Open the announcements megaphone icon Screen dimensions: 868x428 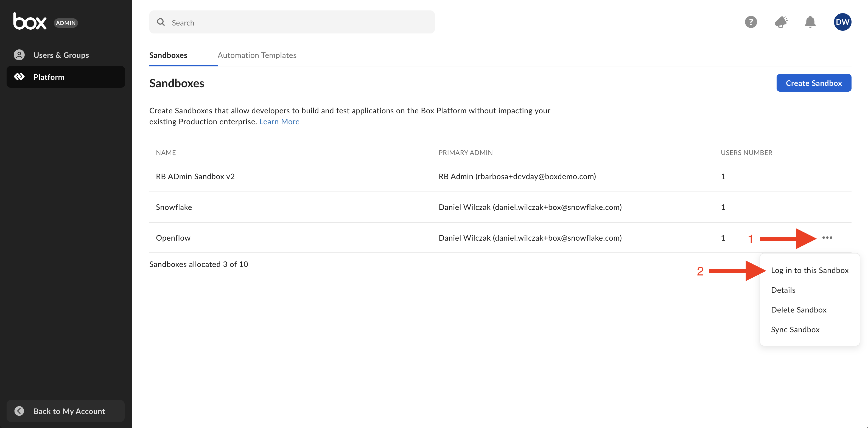(780, 22)
